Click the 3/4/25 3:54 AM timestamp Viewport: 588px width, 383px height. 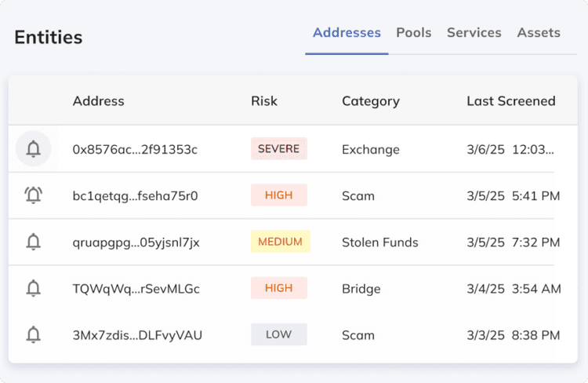[514, 289]
